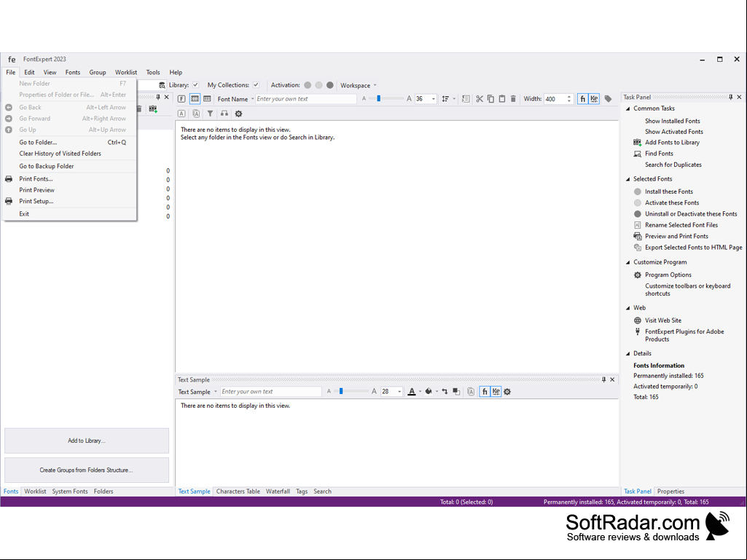This screenshot has width=747, height=560.
Task: Pin the Task Panel with pushpin icon
Action: (730, 97)
